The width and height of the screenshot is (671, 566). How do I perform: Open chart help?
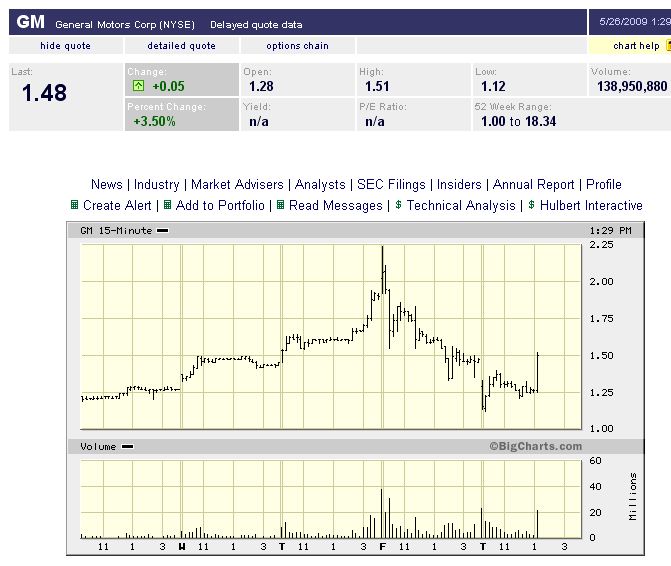pos(636,46)
